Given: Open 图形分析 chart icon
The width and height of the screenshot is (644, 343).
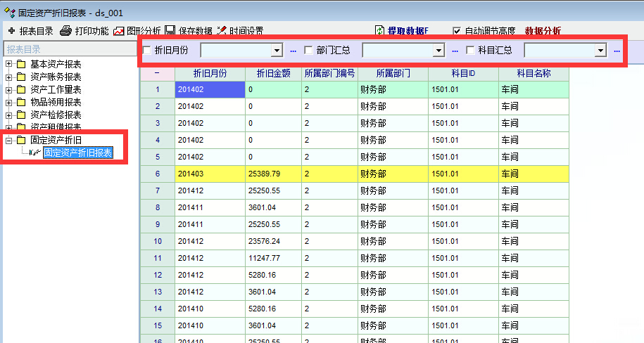Looking at the screenshot, I should pos(119,31).
